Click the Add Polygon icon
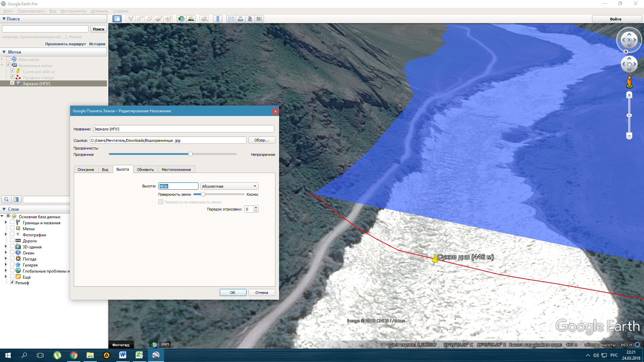644x362 pixels. click(140, 19)
